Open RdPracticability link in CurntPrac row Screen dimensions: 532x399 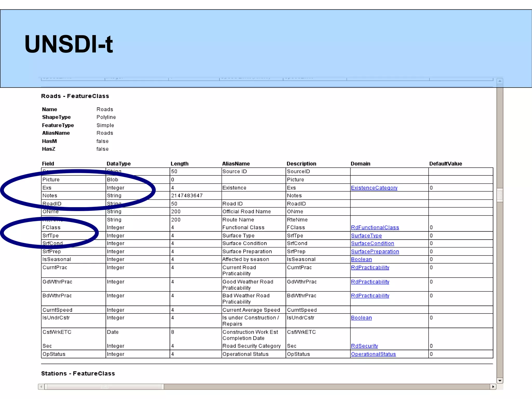[x=370, y=267]
